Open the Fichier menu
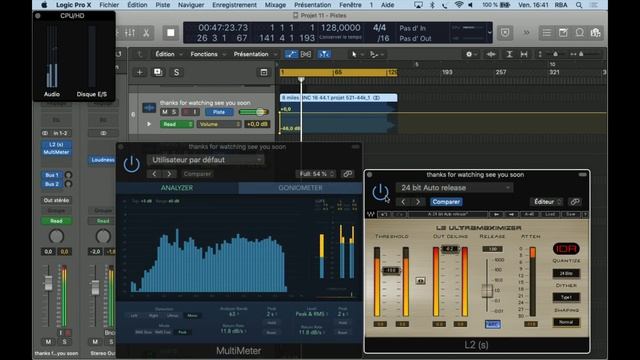640x360 pixels. pyautogui.click(x=109, y=5)
